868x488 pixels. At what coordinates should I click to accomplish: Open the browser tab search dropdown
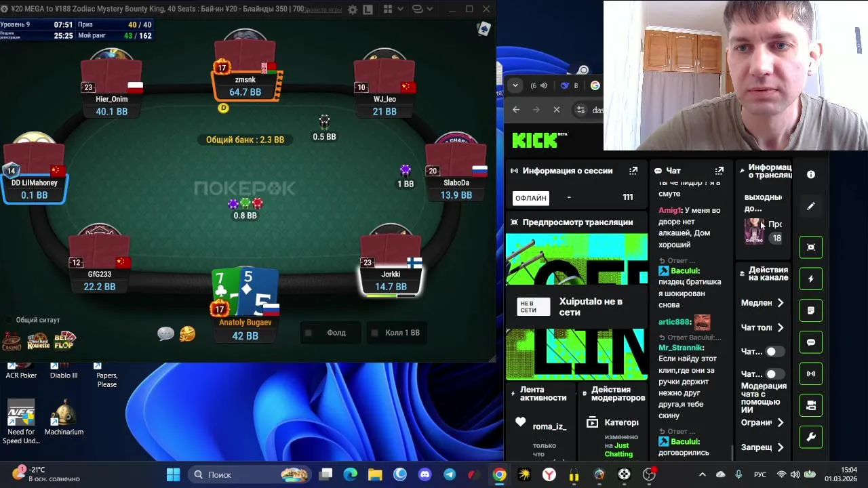coord(515,85)
